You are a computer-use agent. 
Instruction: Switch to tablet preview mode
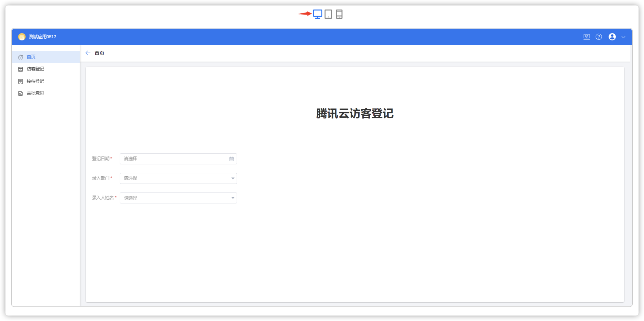(328, 14)
